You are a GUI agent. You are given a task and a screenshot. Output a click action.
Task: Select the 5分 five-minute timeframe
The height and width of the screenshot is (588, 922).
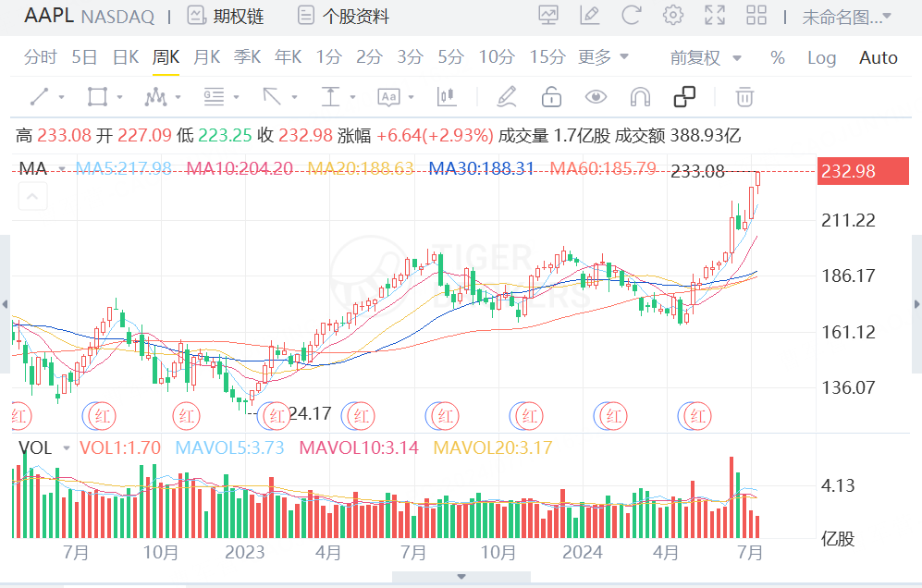click(x=450, y=57)
